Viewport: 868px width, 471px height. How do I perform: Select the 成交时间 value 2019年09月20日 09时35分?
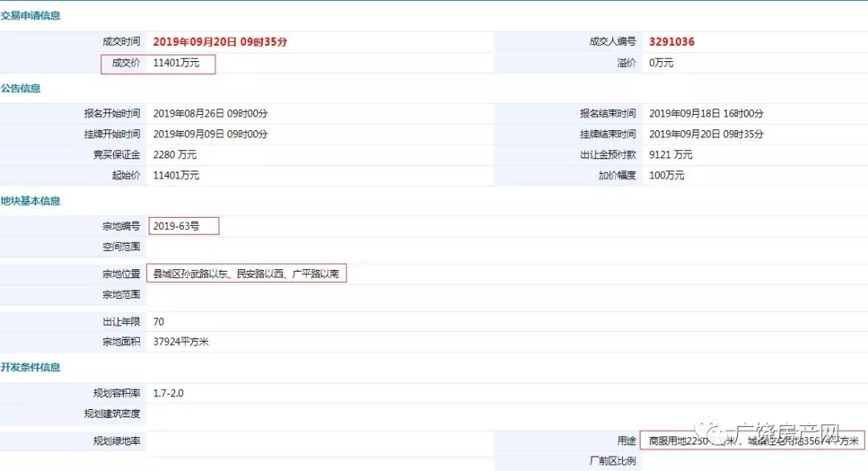click(x=219, y=42)
